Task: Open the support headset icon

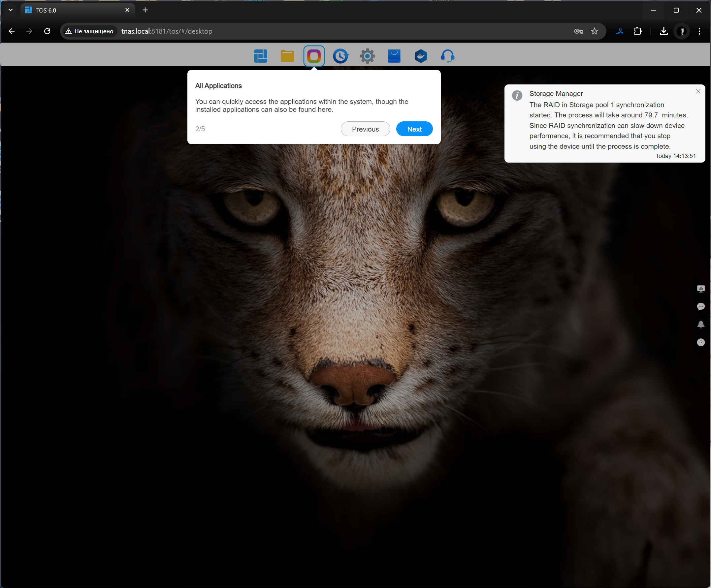Action: 448,56
